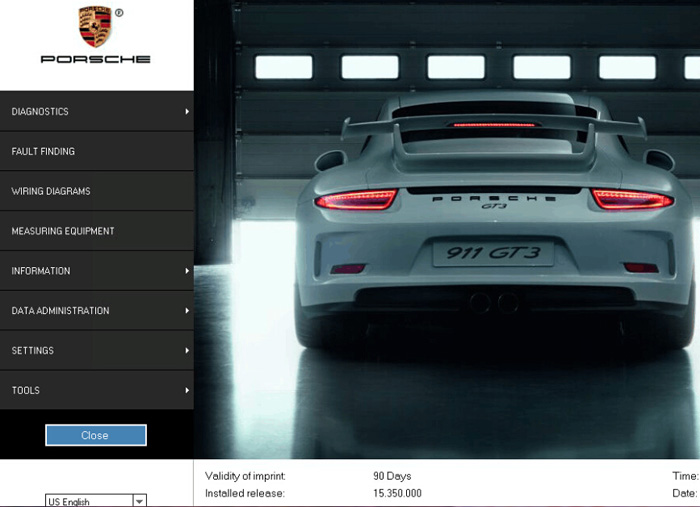The width and height of the screenshot is (700, 507).
Task: Open the US English language dropdown arrow
Action: (139, 501)
